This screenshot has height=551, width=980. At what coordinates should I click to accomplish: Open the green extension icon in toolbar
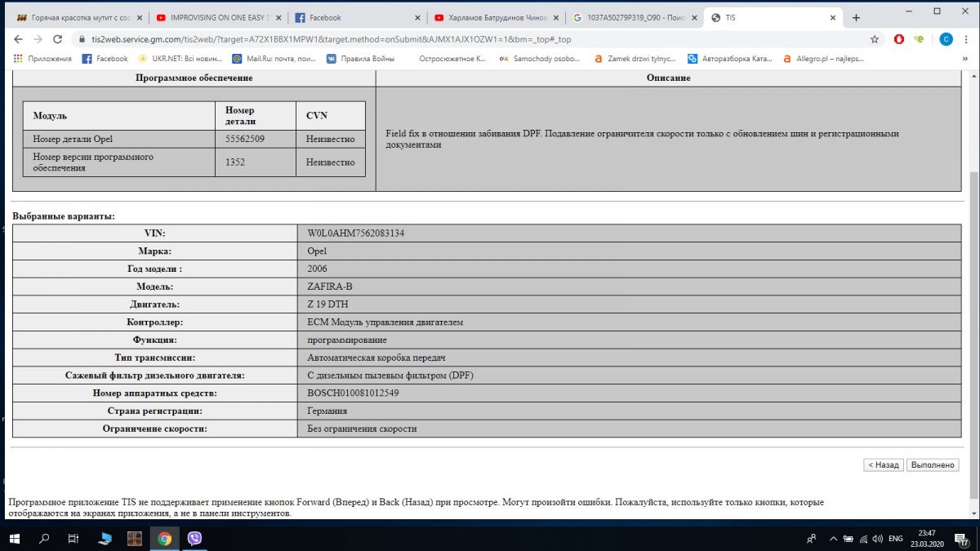click(x=919, y=38)
